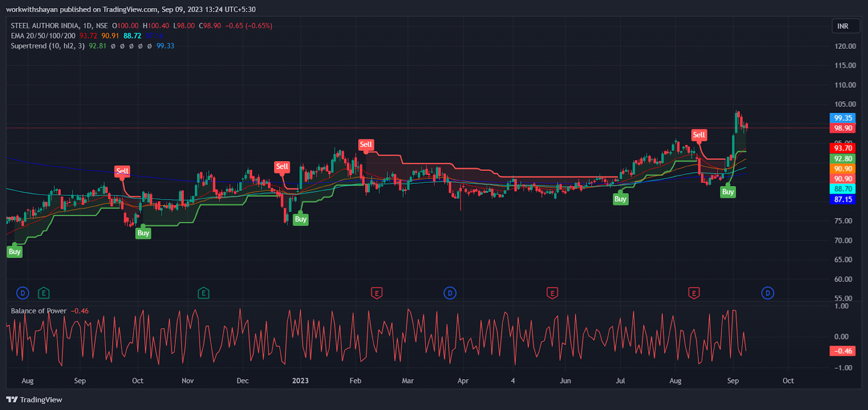Open the blue D marker in mid-March
The image size is (868, 410).
pos(450,293)
